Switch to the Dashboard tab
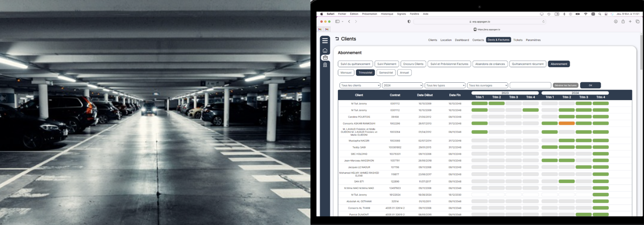 462,40
